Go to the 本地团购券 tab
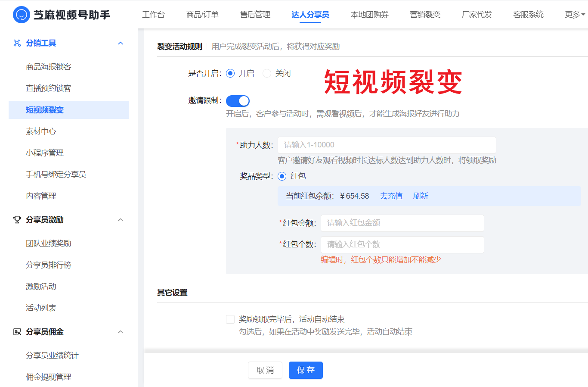Viewport: 588px width, 387px height. pos(370,15)
